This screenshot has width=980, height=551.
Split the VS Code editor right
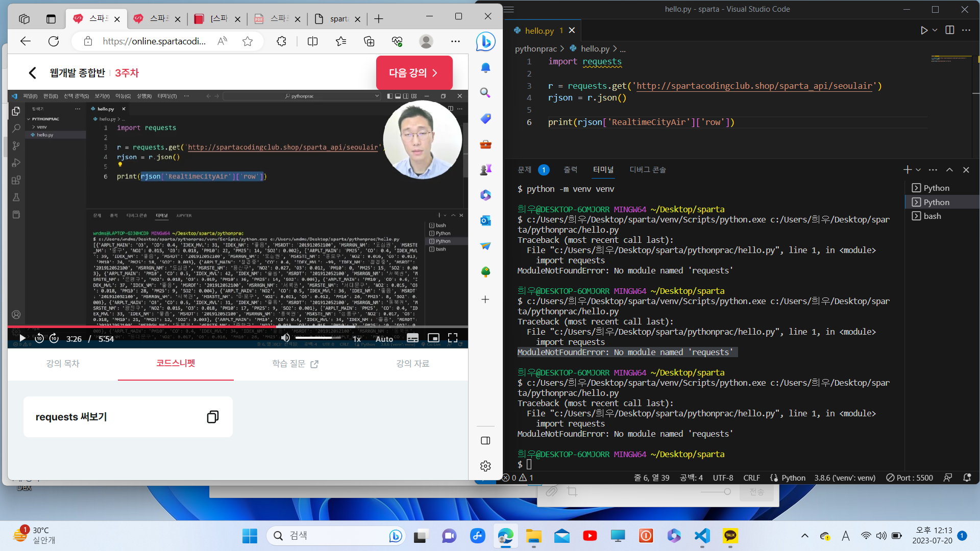coord(949,30)
